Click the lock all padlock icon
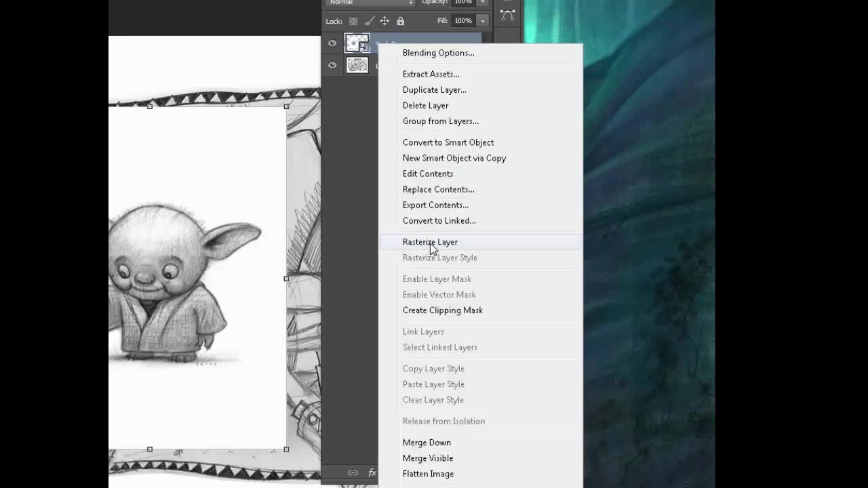The height and width of the screenshot is (488, 868). (x=400, y=21)
